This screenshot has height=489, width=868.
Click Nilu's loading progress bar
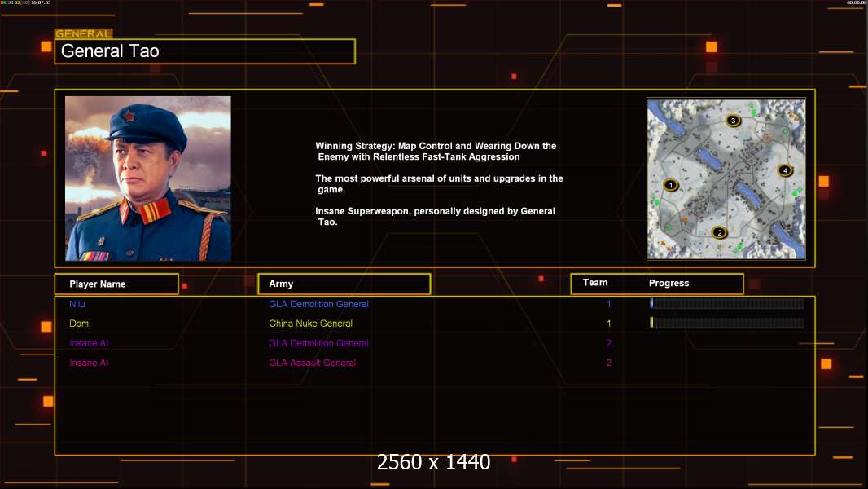pos(727,303)
